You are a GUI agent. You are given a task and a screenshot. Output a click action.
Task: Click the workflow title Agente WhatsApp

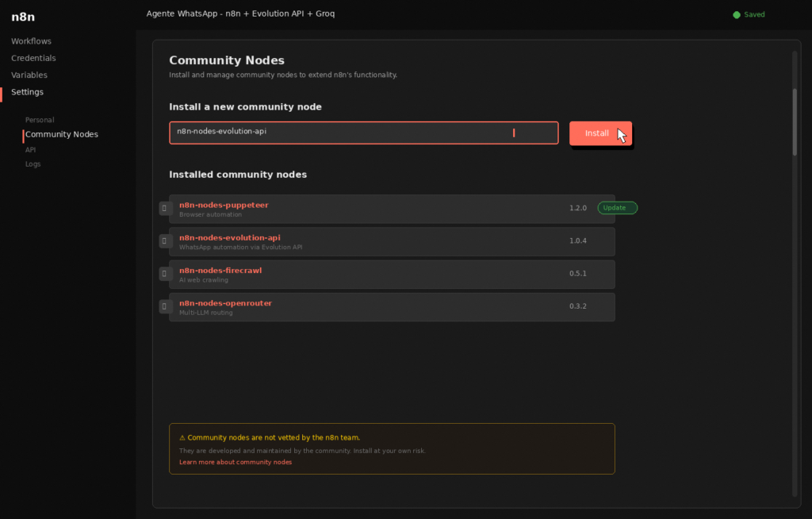pos(240,13)
